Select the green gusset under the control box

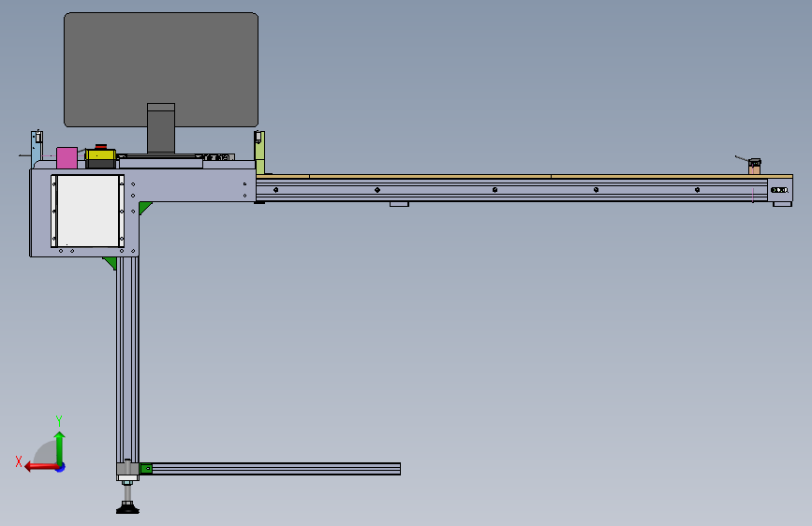(111, 263)
